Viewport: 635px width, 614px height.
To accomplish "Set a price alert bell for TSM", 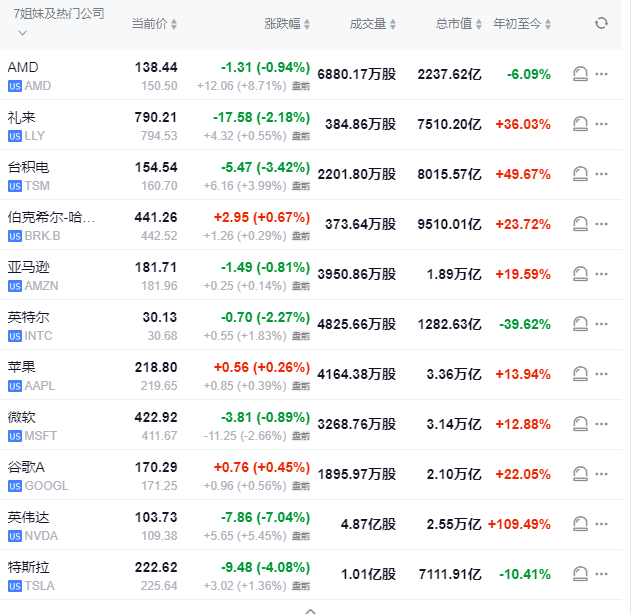I will click(x=580, y=174).
